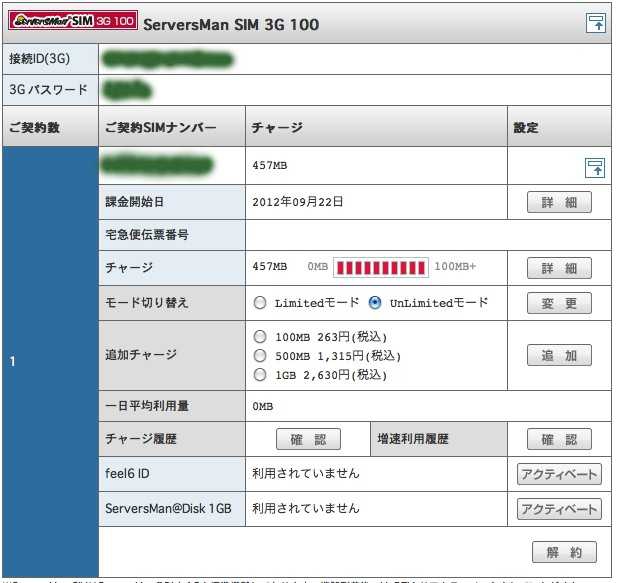This screenshot has height=583, width=618.
Task: Click 追加 button to add charge
Action: pyautogui.click(x=559, y=355)
